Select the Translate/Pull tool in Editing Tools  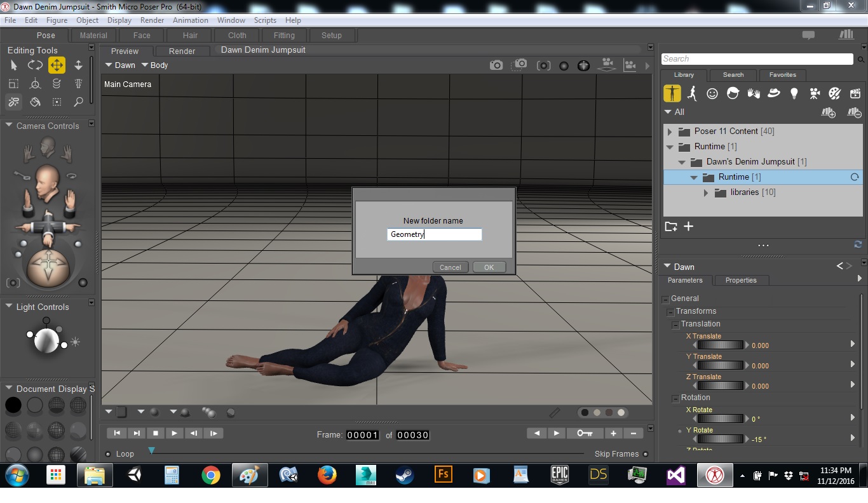[x=57, y=65]
